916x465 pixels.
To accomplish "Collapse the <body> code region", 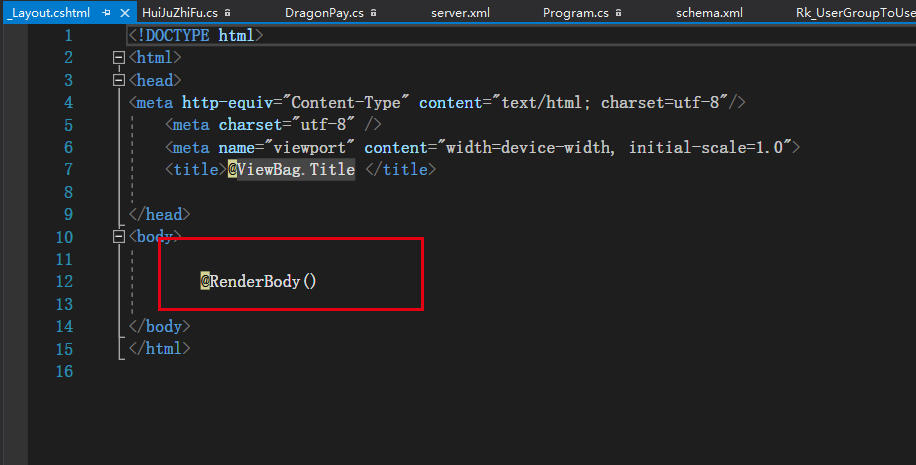I will [x=120, y=237].
